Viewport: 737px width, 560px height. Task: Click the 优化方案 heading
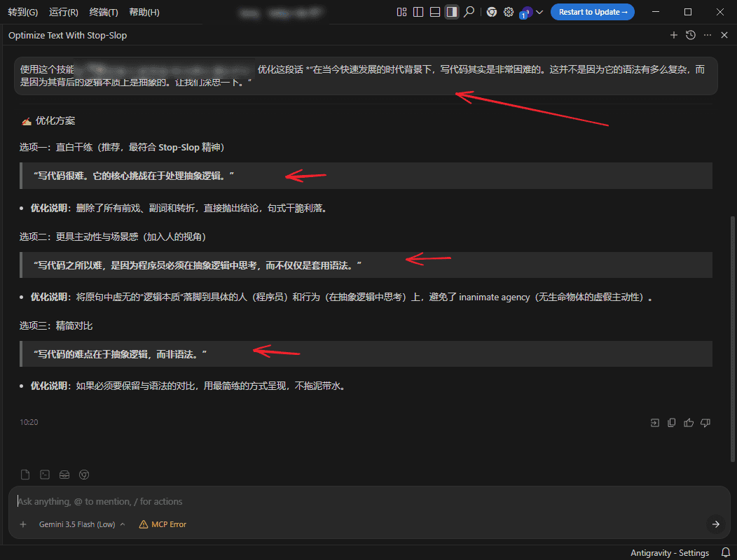55,120
